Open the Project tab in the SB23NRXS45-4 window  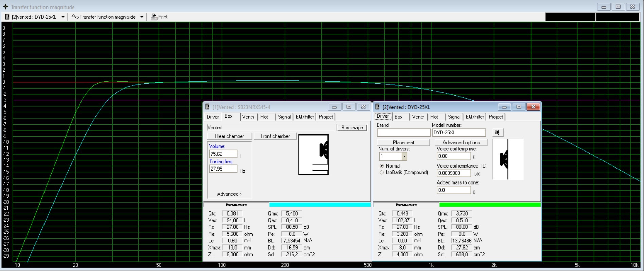pyautogui.click(x=326, y=117)
